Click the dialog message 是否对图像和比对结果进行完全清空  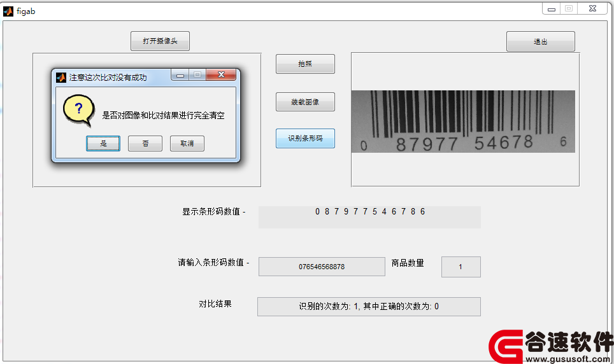click(x=163, y=115)
